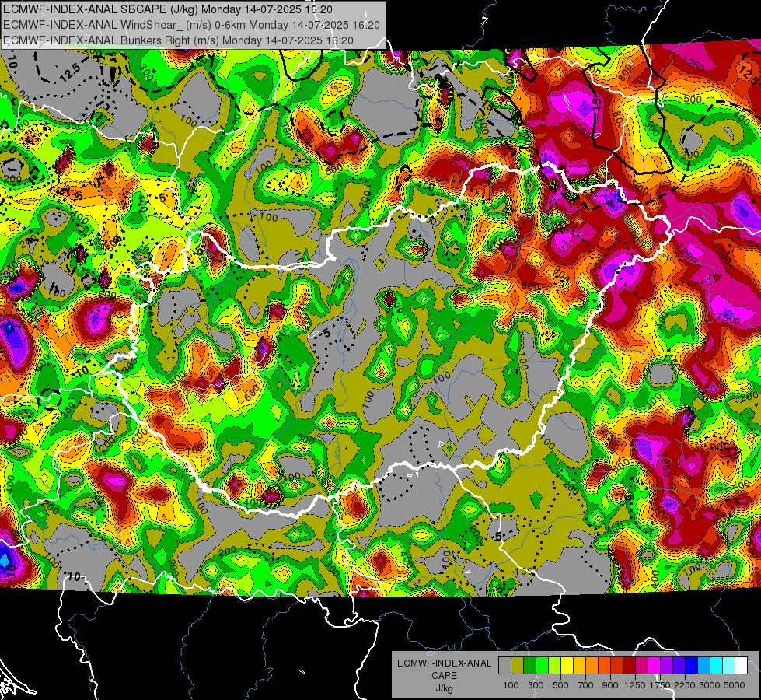
Task: Click the CAPE label in the legend
Action: coord(444,675)
